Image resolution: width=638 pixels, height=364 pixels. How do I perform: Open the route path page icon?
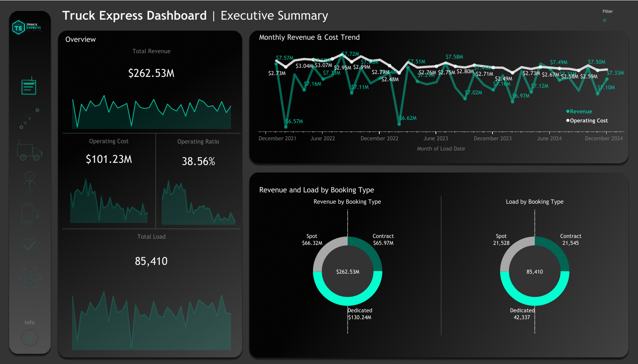pos(29,118)
